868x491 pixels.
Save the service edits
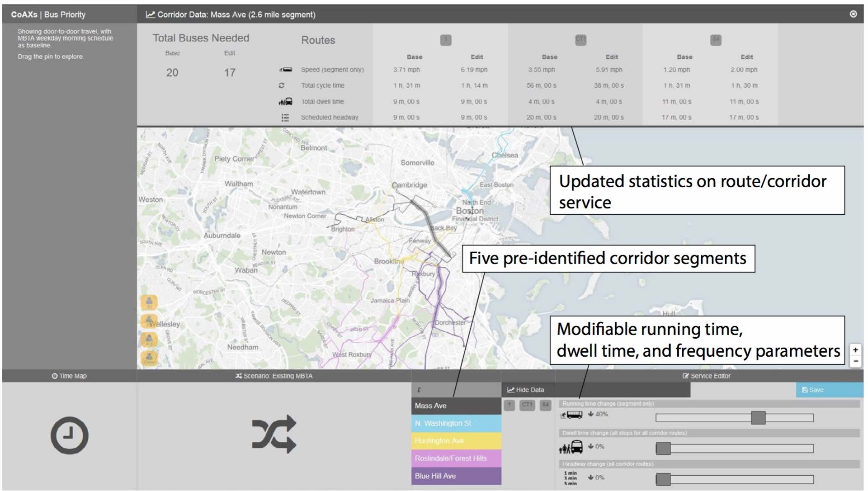pyautogui.click(x=829, y=390)
